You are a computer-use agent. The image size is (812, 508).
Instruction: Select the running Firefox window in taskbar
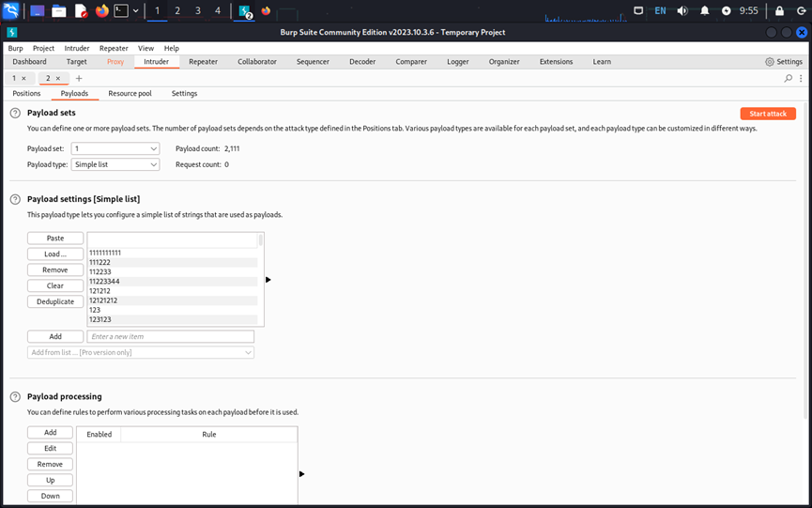click(266, 10)
